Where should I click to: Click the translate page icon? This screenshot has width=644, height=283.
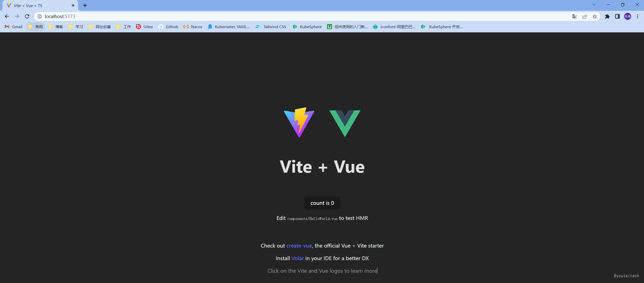[575, 16]
